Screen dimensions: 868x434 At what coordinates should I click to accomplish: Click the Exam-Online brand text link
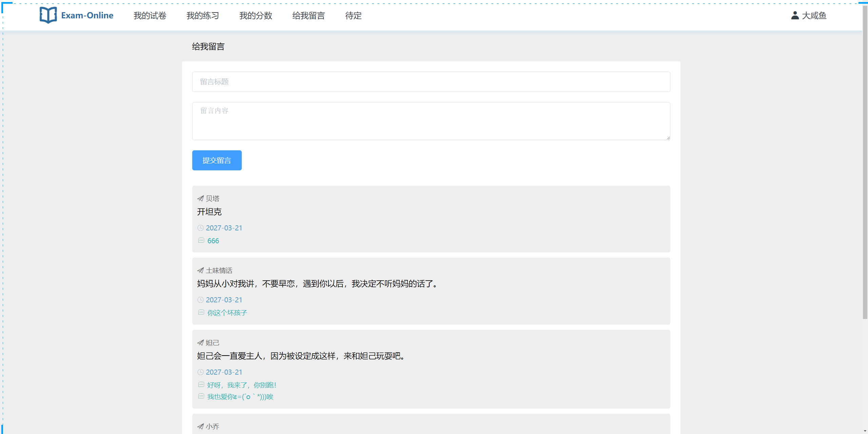[x=87, y=16]
